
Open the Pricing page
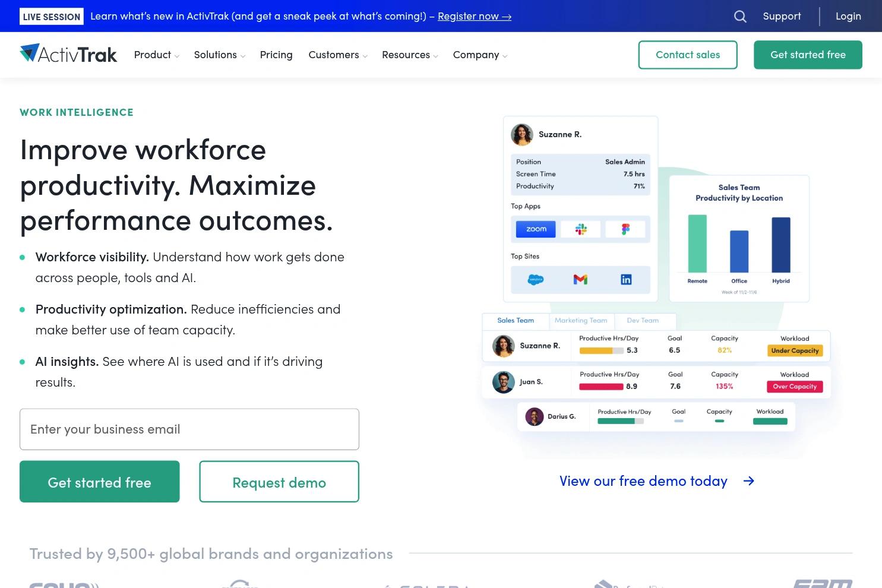[276, 55]
